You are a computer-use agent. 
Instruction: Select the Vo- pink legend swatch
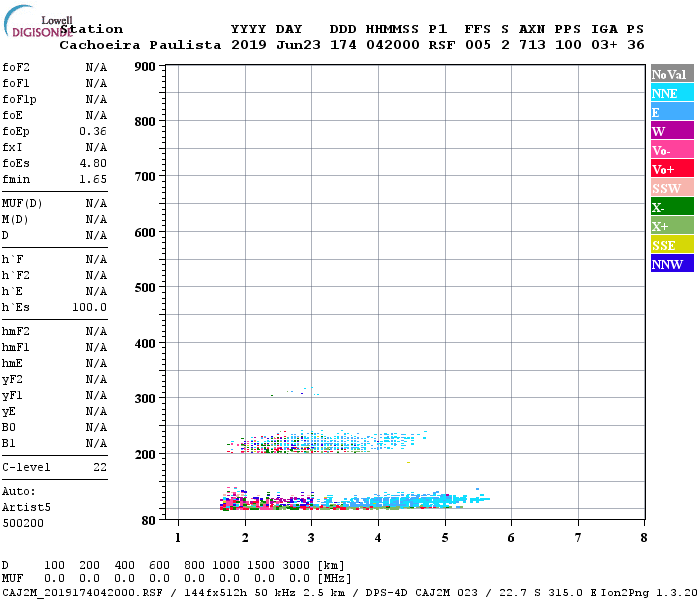point(672,150)
